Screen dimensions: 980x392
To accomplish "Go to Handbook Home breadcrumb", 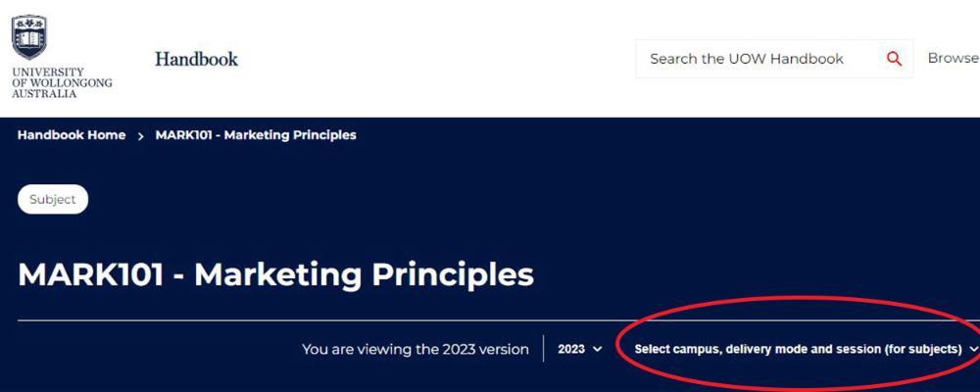I will point(72,135).
